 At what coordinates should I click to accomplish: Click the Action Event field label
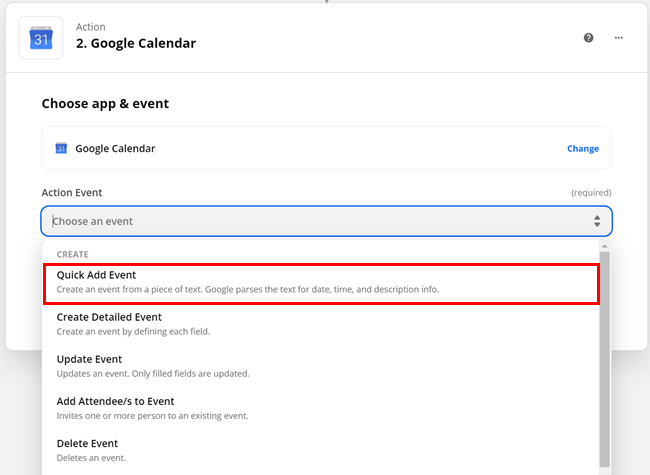[x=72, y=192]
